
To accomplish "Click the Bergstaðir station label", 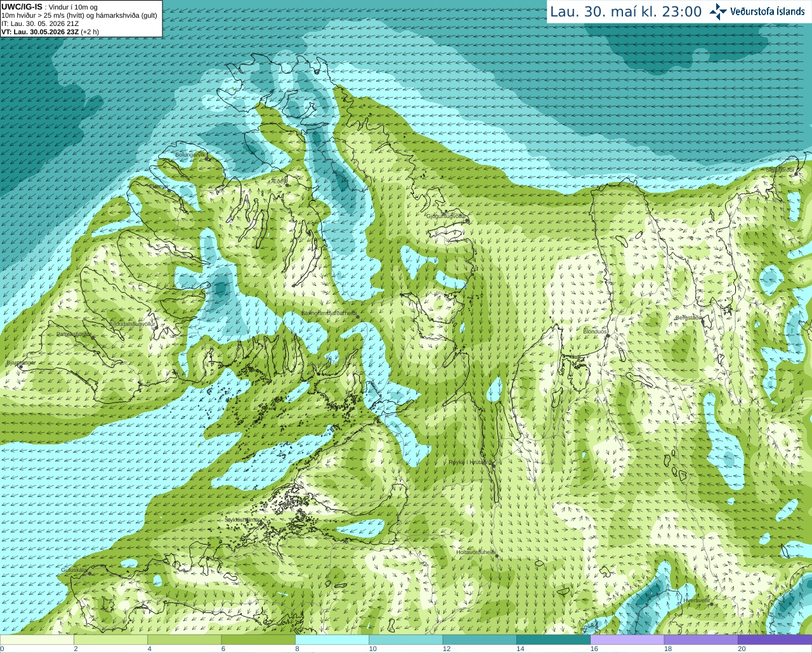I will click(689, 318).
